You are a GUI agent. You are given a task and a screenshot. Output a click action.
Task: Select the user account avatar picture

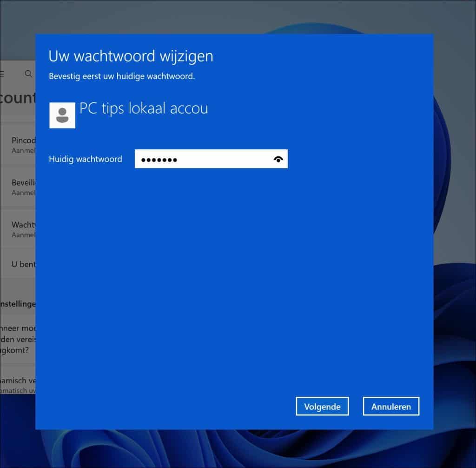(62, 115)
